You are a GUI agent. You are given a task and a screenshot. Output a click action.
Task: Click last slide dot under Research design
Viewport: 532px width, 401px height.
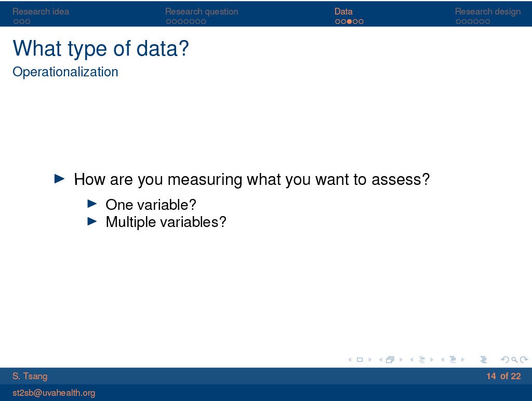click(487, 21)
